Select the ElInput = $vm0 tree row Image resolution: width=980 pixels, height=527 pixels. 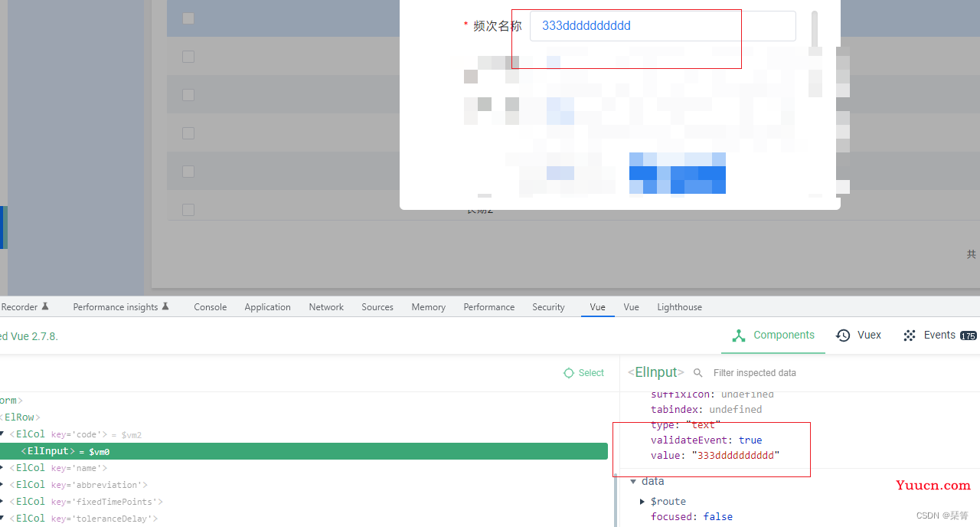304,451
